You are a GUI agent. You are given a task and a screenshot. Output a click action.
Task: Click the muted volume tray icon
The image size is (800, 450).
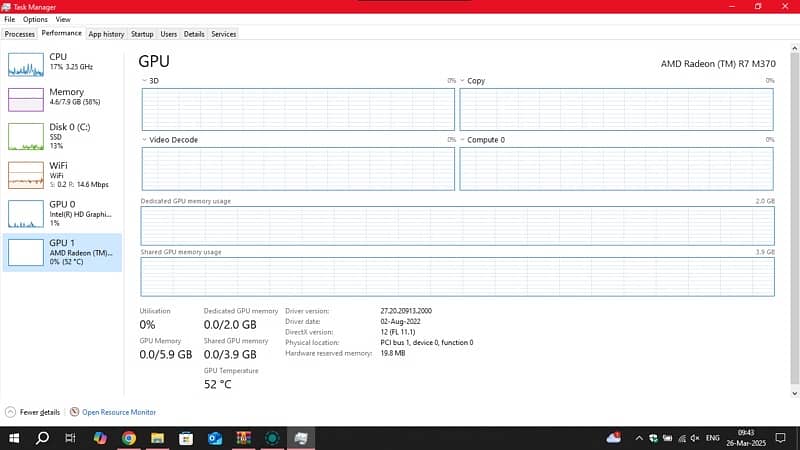click(x=695, y=438)
